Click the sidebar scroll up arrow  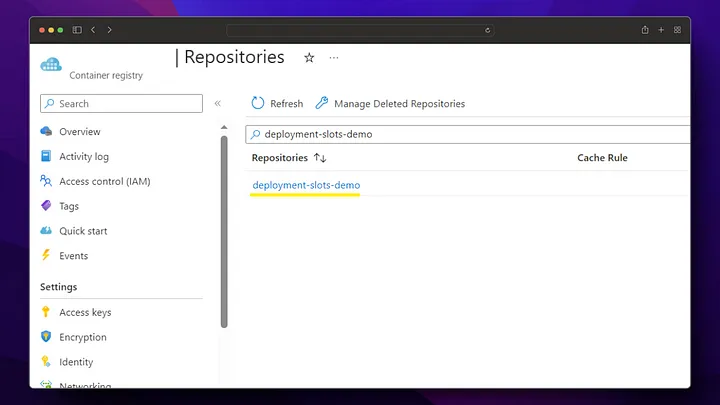pos(224,127)
